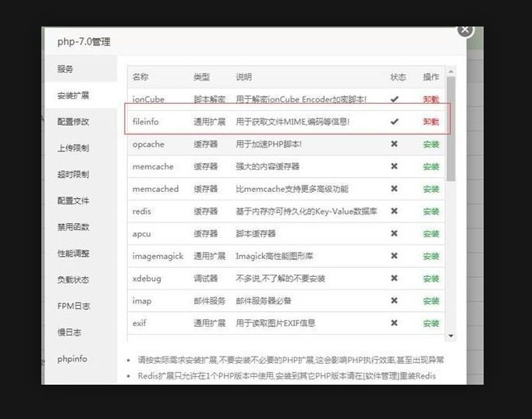Select 上传限制 in the sidebar
The width and height of the screenshot is (532, 419).
(x=73, y=148)
